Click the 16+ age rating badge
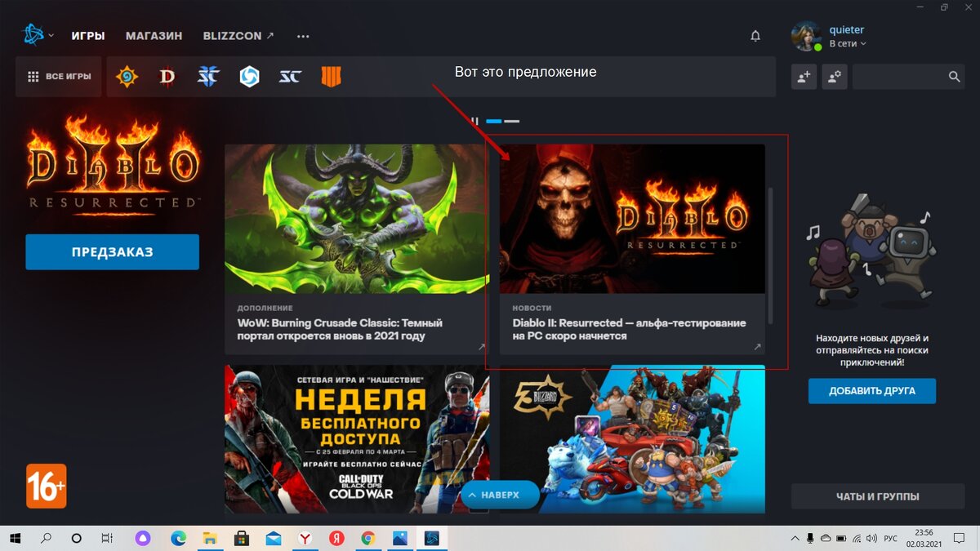Image resolution: width=980 pixels, height=551 pixels. pos(46,487)
